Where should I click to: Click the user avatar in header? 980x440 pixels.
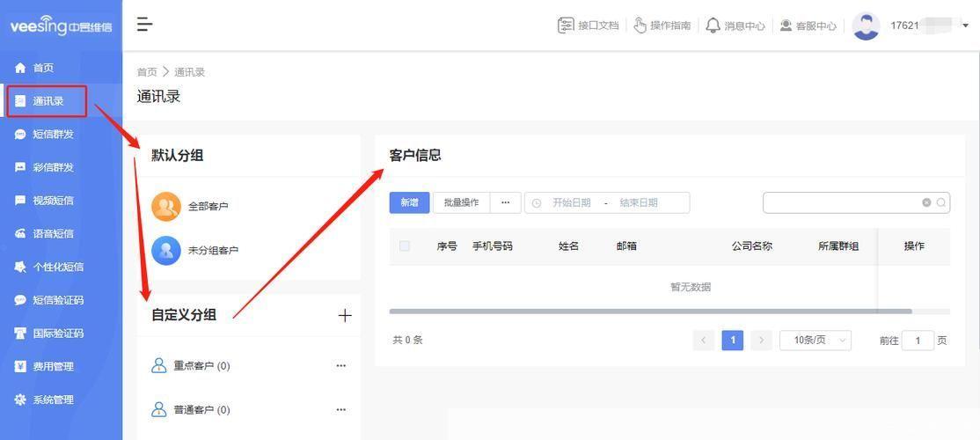tap(866, 26)
